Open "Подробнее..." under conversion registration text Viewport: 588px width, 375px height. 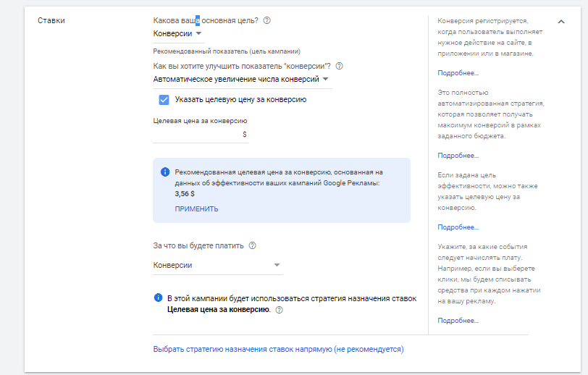pos(458,73)
